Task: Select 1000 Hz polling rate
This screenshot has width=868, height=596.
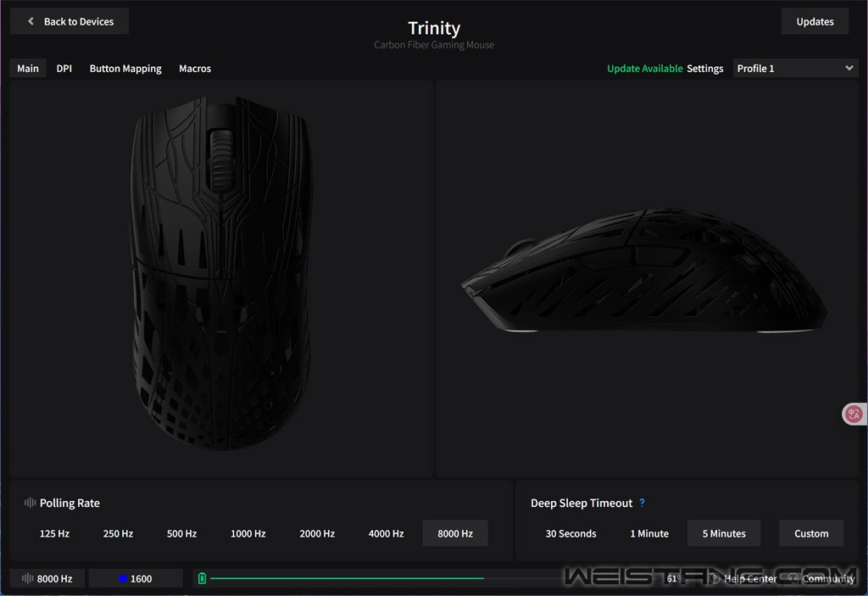Action: pos(248,533)
